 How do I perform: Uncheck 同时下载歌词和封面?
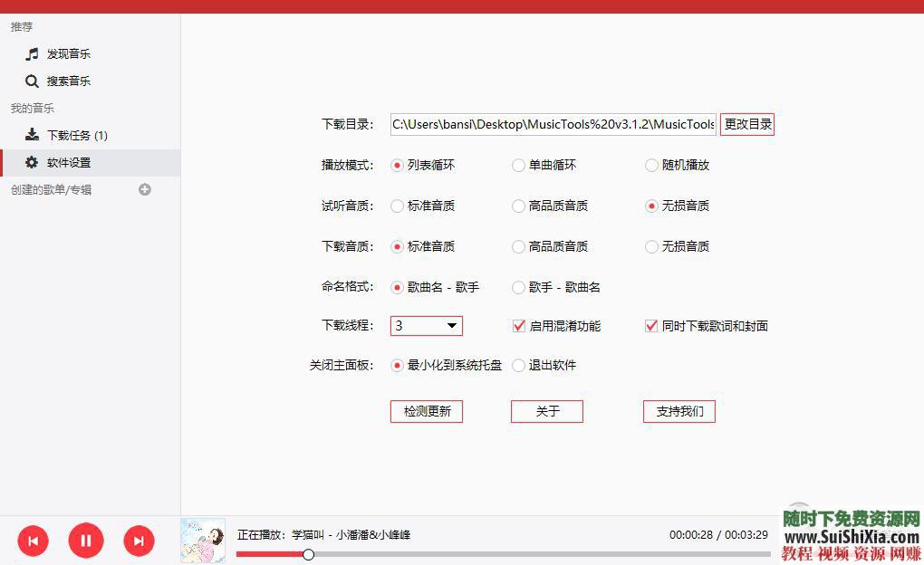tap(650, 326)
